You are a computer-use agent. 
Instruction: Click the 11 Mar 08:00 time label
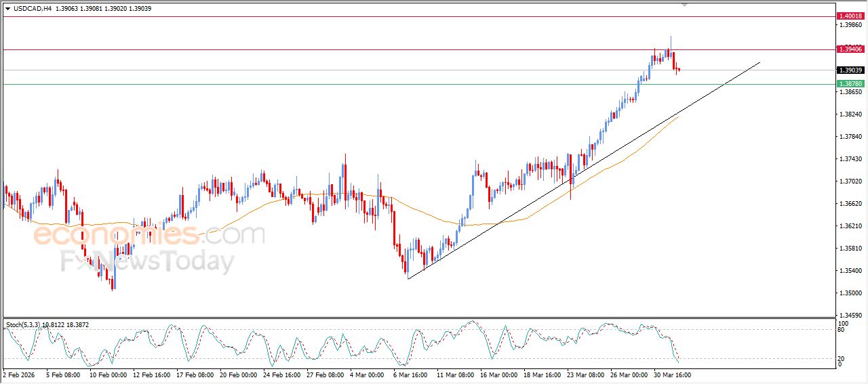coord(455,375)
